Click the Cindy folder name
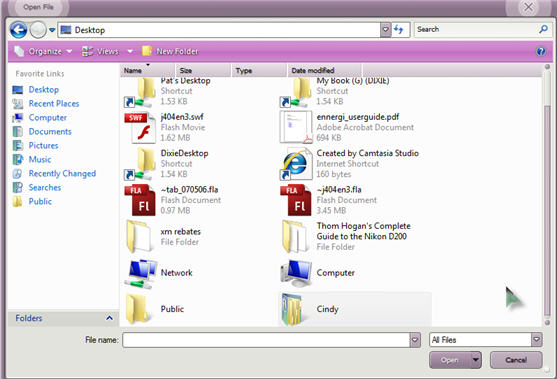This screenshot has height=379, width=557. (x=328, y=309)
